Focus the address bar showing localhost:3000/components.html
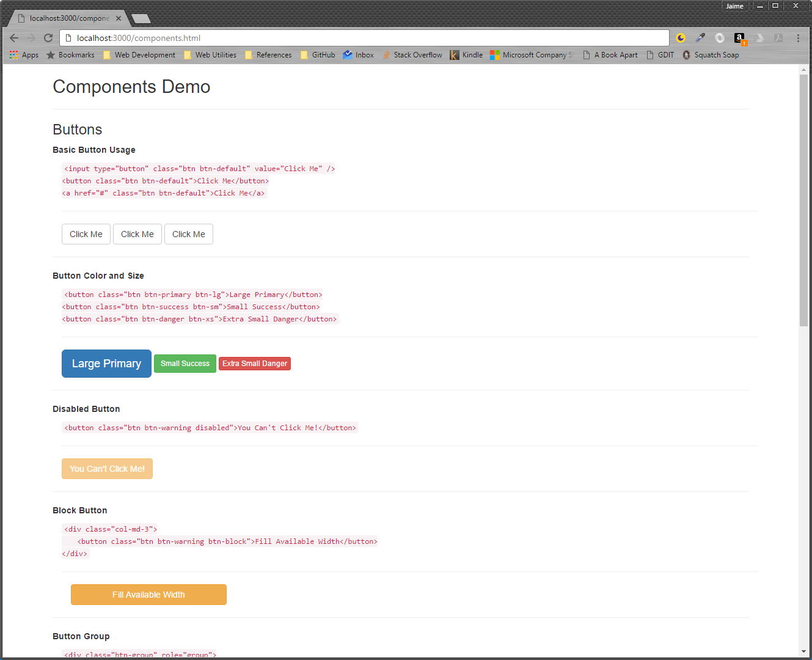Screen dimensions: 812x660 [x=367, y=38]
